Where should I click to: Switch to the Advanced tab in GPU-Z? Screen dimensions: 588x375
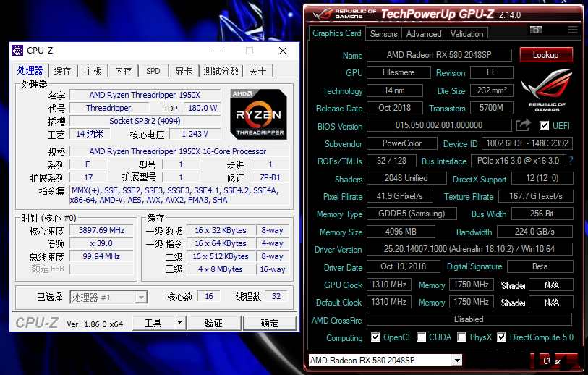pos(424,34)
